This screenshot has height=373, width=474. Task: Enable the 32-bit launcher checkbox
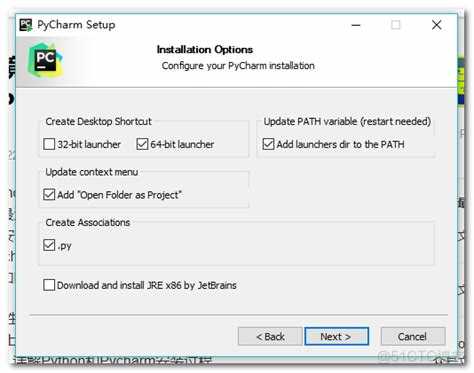click(49, 144)
